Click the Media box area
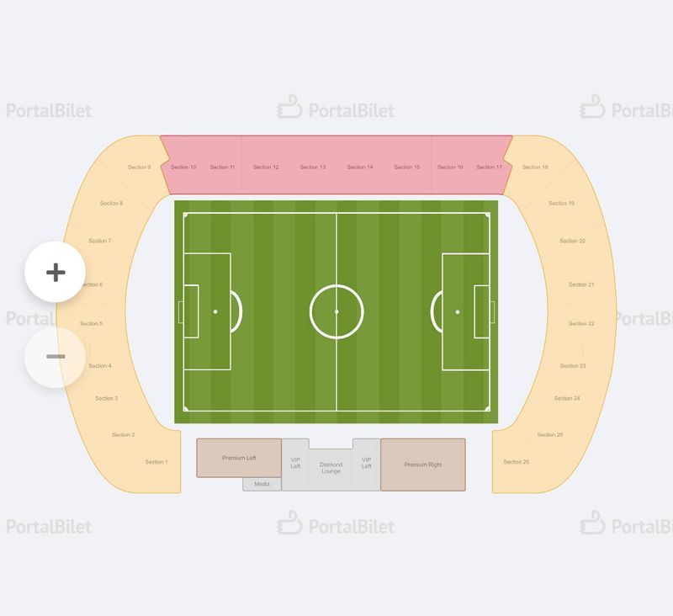The height and width of the screenshot is (616, 673). point(262,484)
